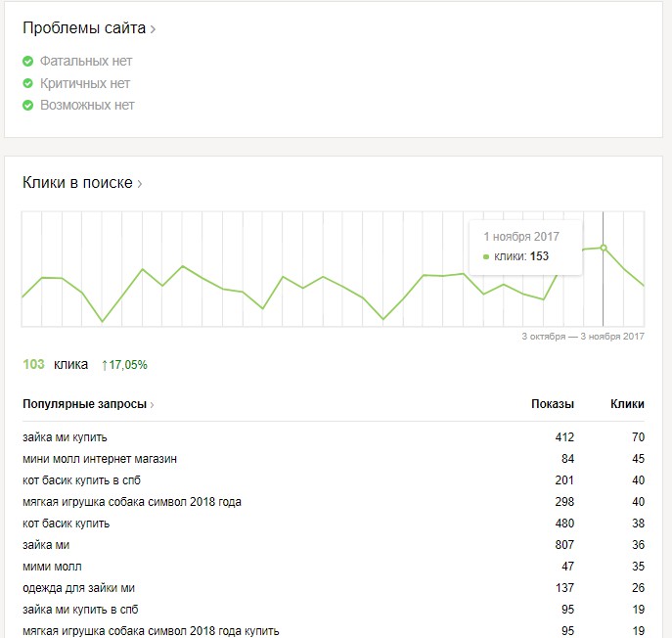The width and height of the screenshot is (672, 638).
Task: Click the Популярные запросы heading
Action: [x=84, y=404]
